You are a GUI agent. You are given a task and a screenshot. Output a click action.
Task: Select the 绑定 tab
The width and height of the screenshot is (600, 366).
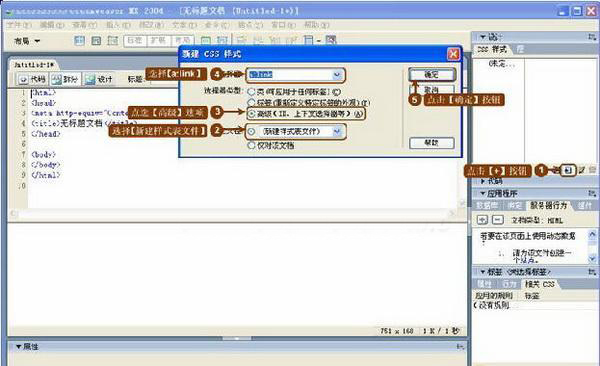coord(514,206)
